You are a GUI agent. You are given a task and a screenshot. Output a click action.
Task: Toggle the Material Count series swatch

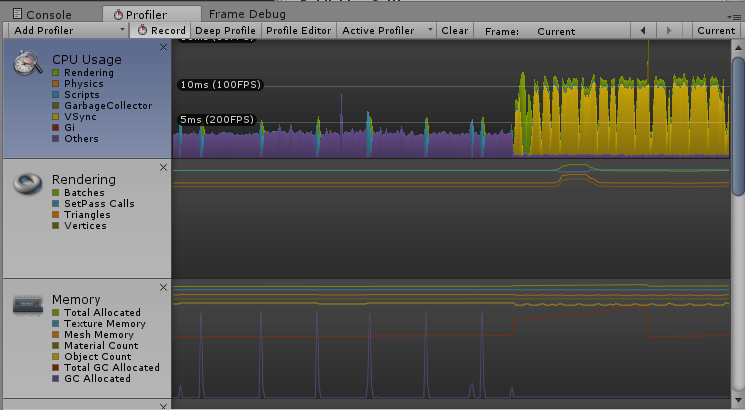click(56, 345)
